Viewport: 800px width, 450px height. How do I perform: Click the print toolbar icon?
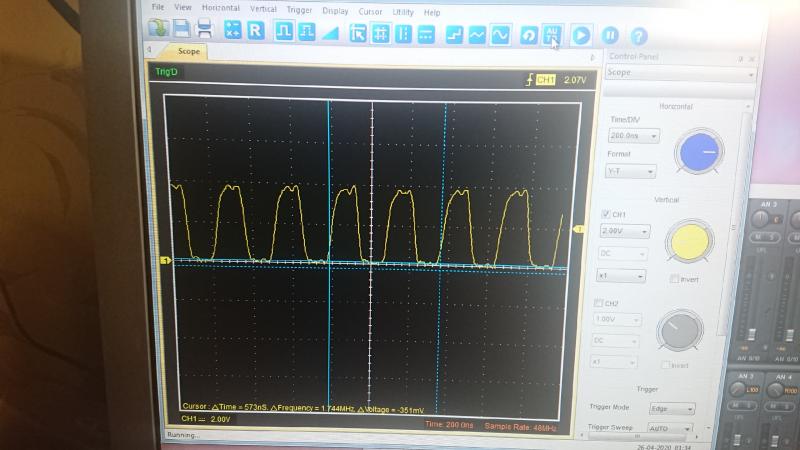click(x=205, y=32)
